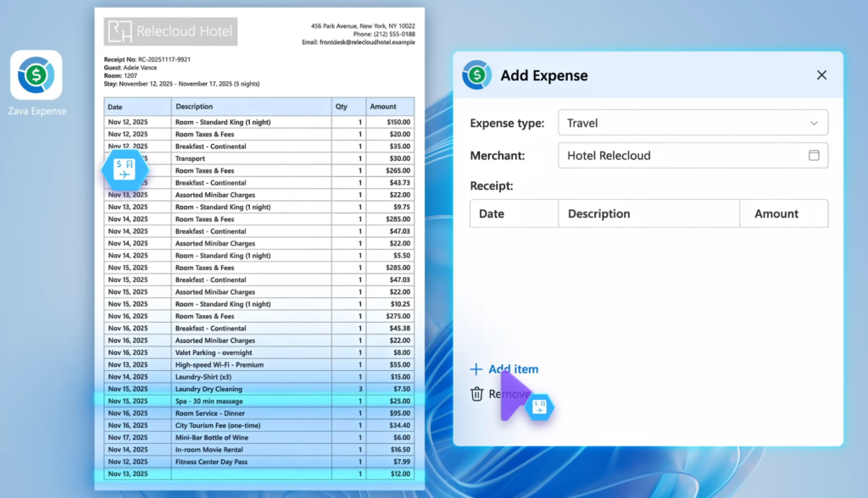Close the Add Expense dialog
The image size is (868, 498).
click(821, 75)
